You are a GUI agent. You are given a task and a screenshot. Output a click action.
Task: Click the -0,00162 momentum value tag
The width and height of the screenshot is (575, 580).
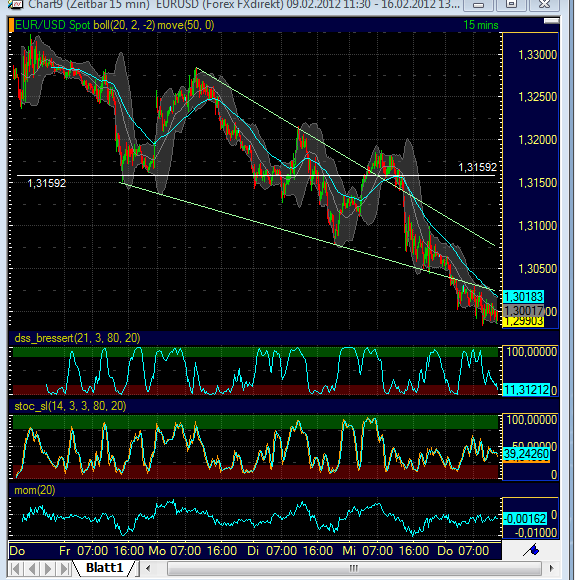[x=525, y=519]
